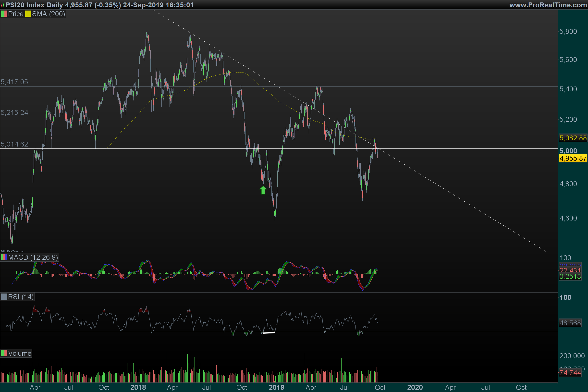Click the green up arrow marker on chart
The image size is (588, 392).
(x=263, y=190)
